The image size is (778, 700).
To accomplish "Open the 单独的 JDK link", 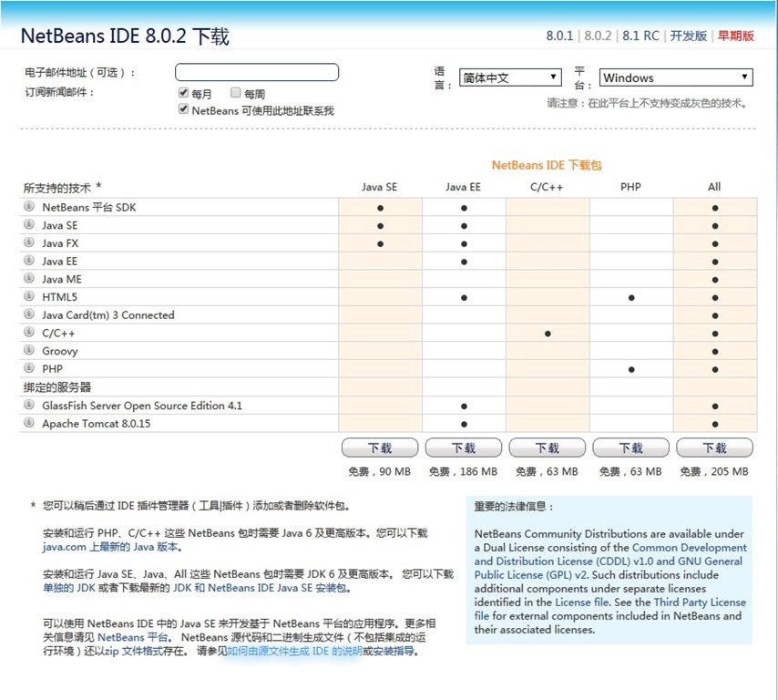I will (68, 588).
